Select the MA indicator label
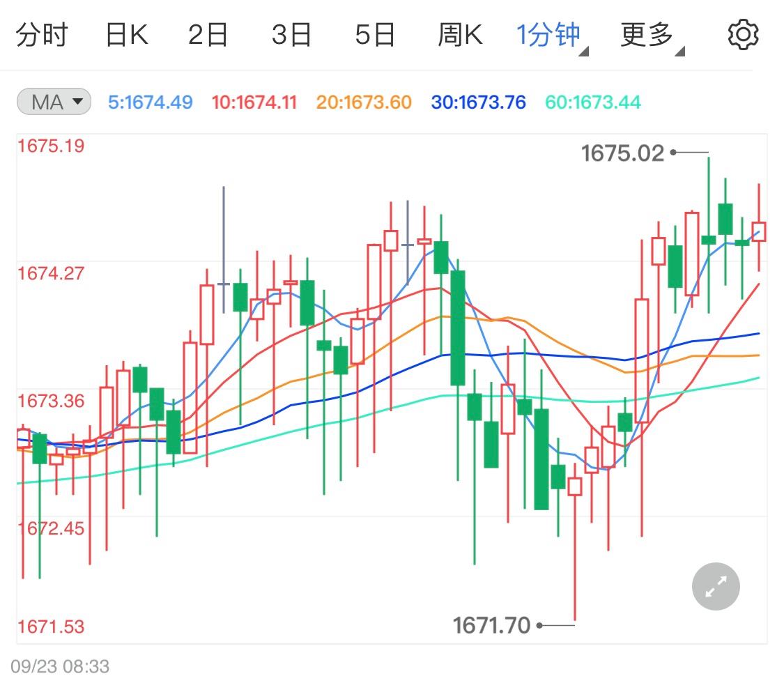784x683 pixels. tap(53, 102)
